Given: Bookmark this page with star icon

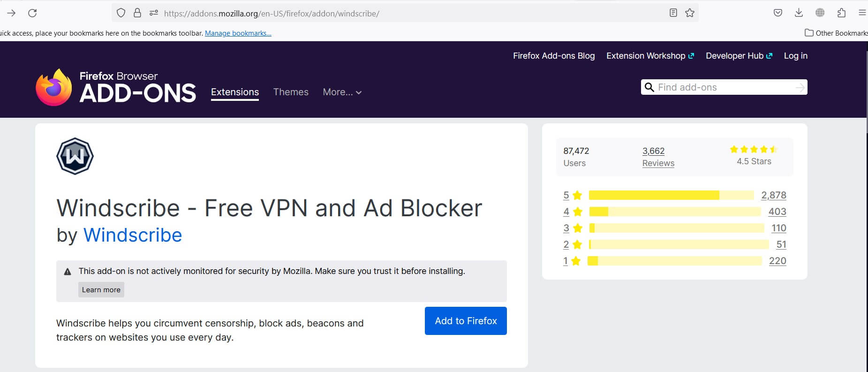Looking at the screenshot, I should click(689, 13).
